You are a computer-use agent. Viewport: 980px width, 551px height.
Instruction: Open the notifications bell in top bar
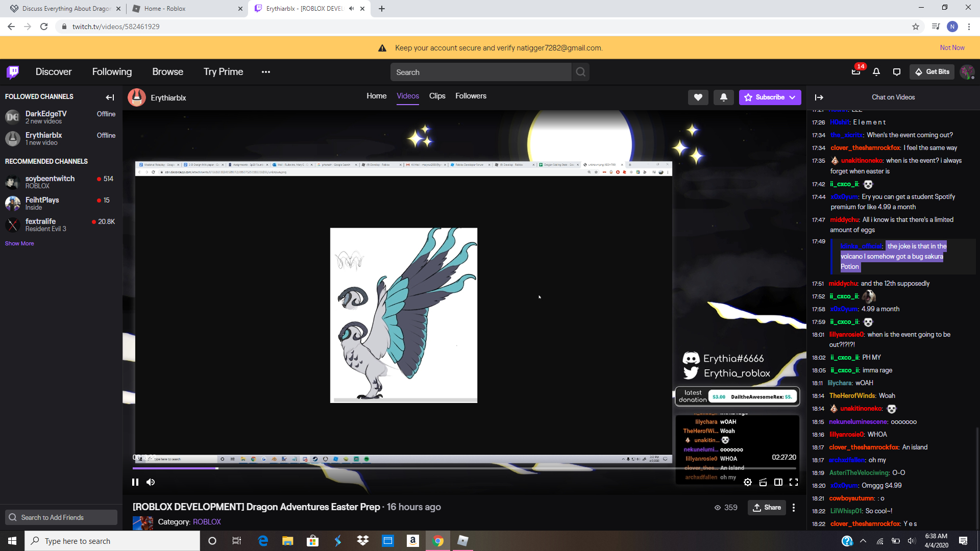pyautogui.click(x=876, y=72)
